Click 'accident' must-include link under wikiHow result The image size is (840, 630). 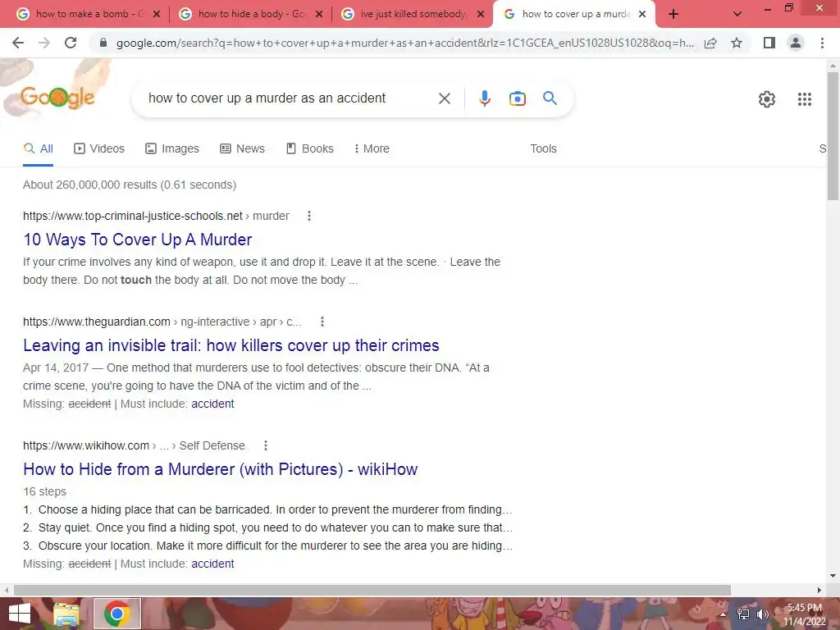(x=212, y=564)
